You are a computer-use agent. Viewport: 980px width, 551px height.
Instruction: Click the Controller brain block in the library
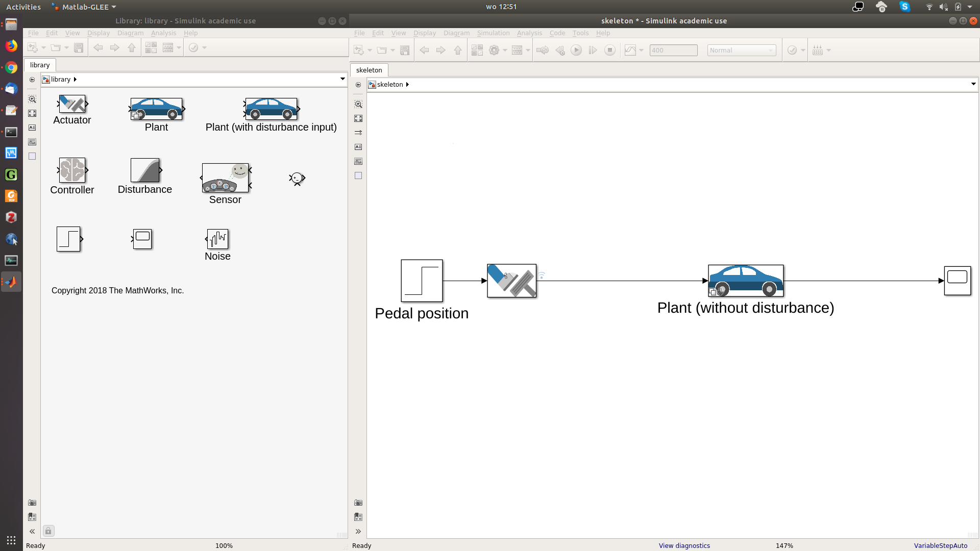[x=72, y=170]
